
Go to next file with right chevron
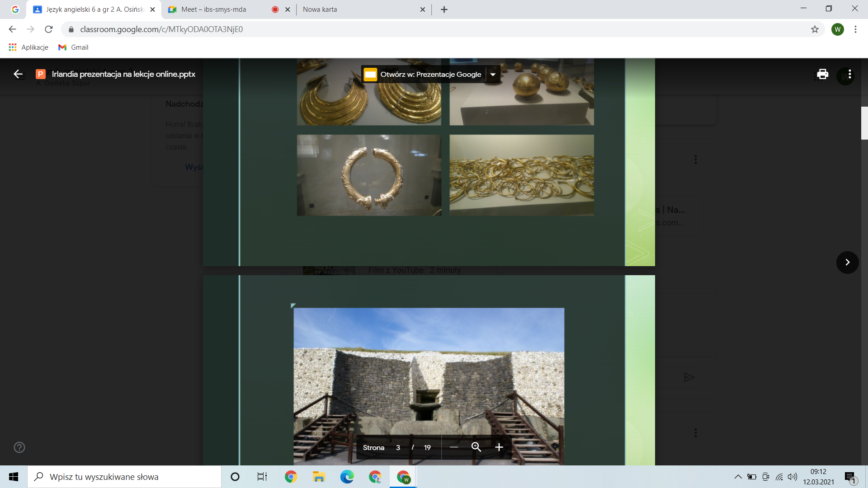pos(847,263)
